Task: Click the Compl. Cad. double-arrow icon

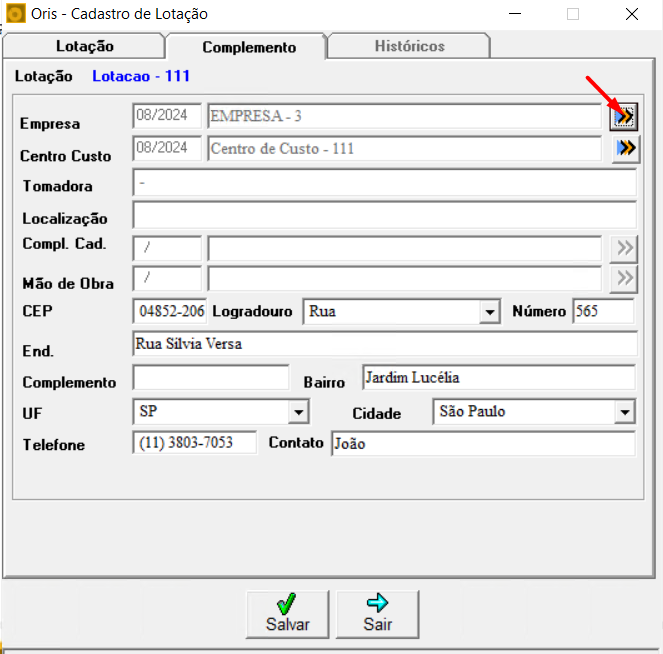Action: [x=625, y=248]
